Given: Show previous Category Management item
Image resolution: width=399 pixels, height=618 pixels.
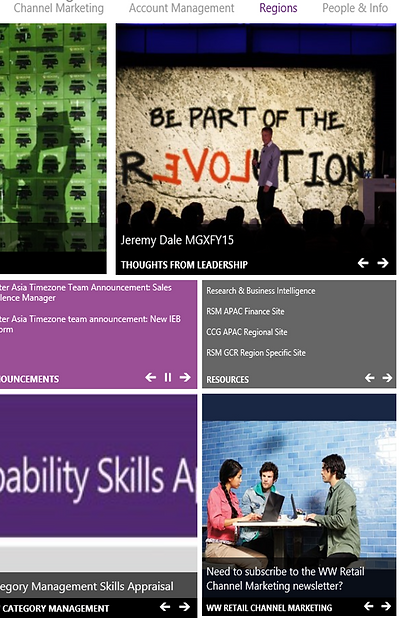Looking at the screenshot, I should [x=165, y=607].
